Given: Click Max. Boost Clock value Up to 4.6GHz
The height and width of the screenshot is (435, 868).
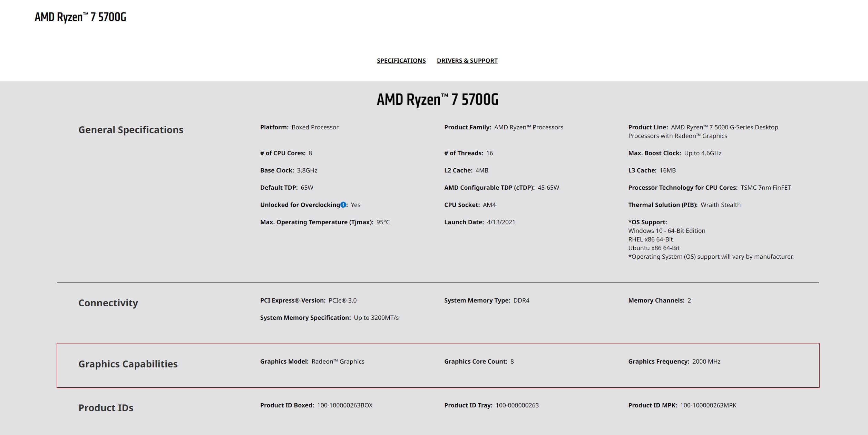Looking at the screenshot, I should pyautogui.click(x=703, y=153).
